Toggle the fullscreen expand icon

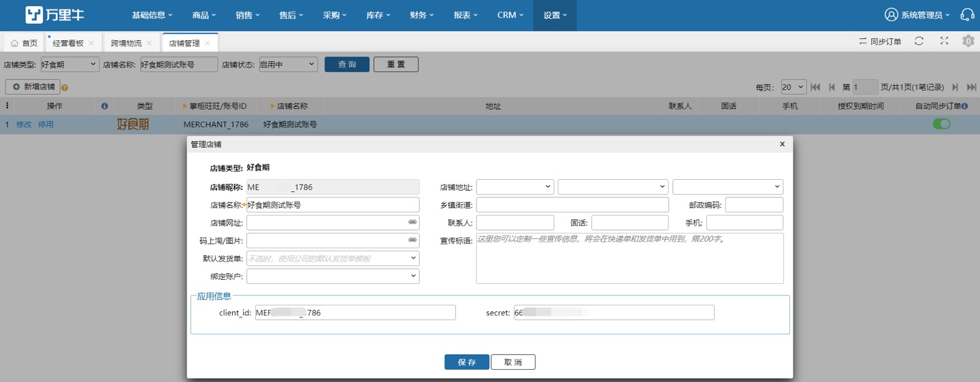click(x=944, y=41)
